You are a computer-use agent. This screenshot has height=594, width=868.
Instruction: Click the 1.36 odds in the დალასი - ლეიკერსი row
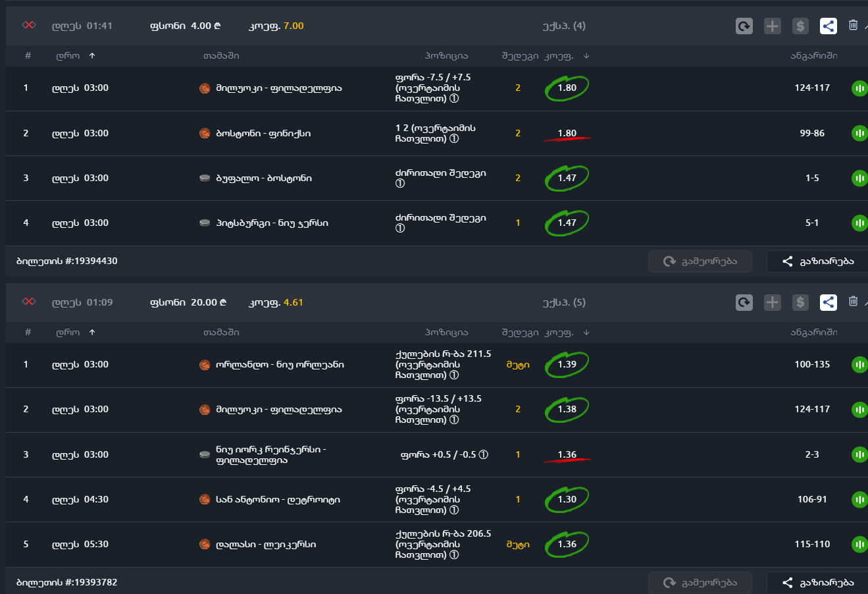[567, 545]
